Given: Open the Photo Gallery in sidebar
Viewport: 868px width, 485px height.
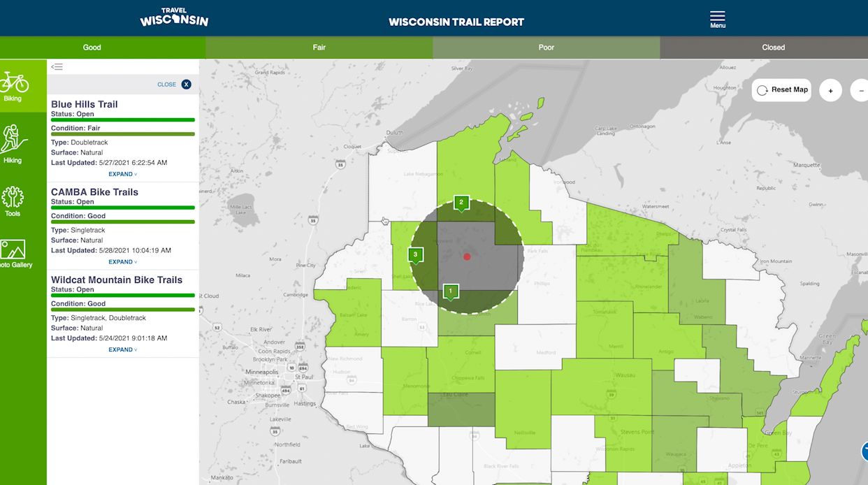Looking at the screenshot, I should [13, 254].
